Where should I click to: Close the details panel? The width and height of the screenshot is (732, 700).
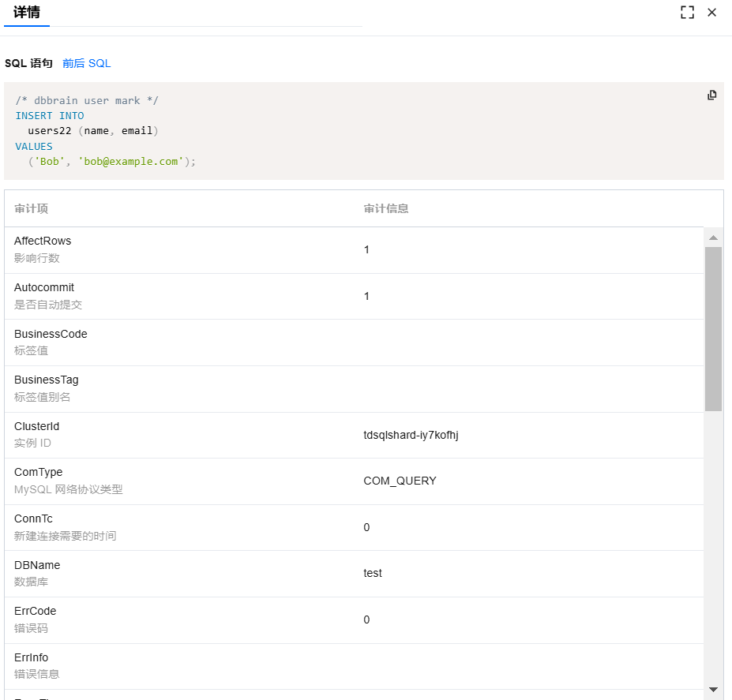click(711, 13)
